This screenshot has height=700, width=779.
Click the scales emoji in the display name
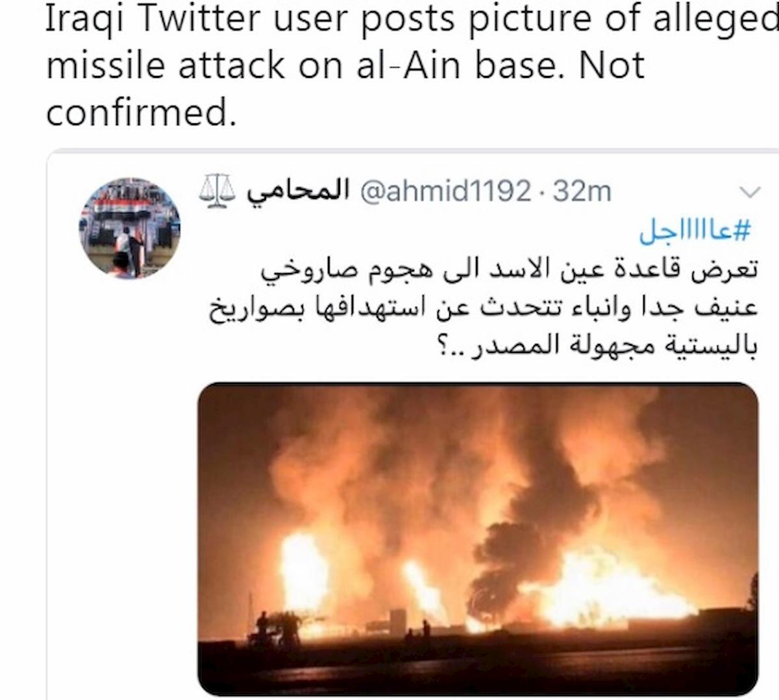point(218,191)
